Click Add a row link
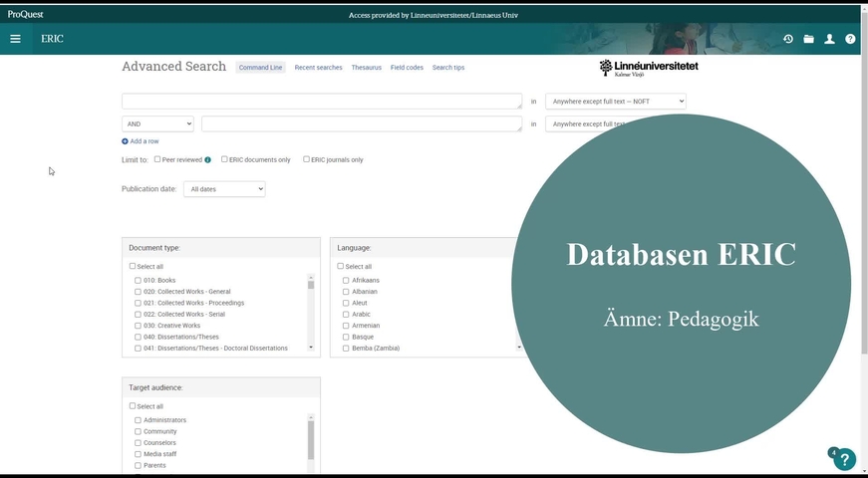 coord(145,141)
